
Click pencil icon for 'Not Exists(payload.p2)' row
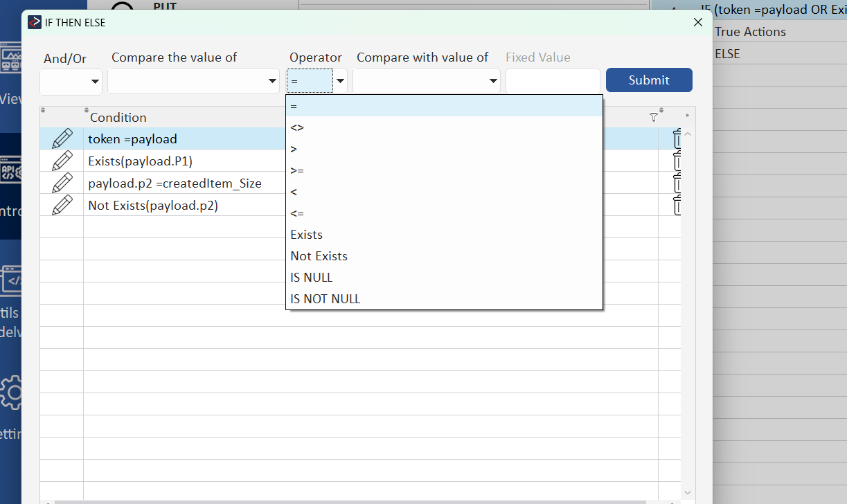(62, 206)
